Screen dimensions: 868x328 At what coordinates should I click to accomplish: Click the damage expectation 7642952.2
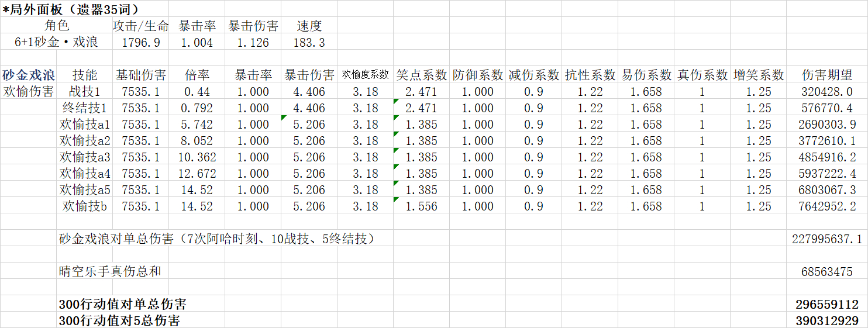[x=827, y=206]
